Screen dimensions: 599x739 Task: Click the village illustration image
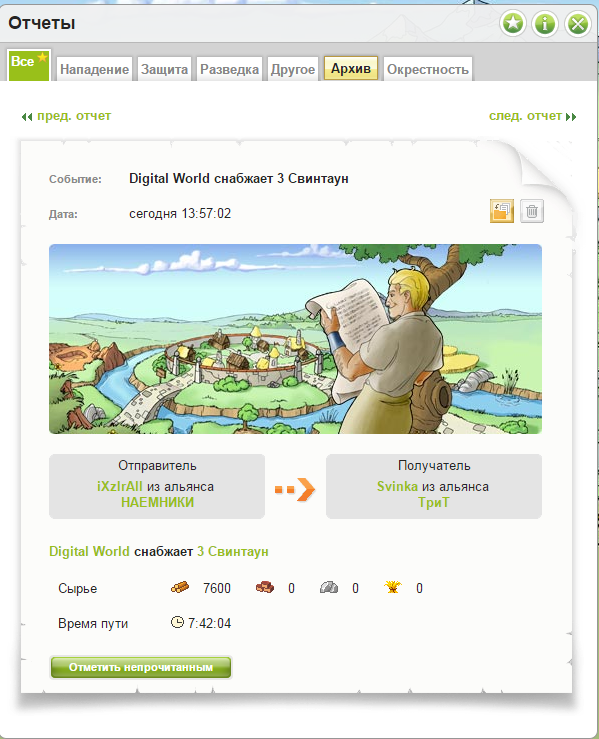pyautogui.click(x=295, y=339)
